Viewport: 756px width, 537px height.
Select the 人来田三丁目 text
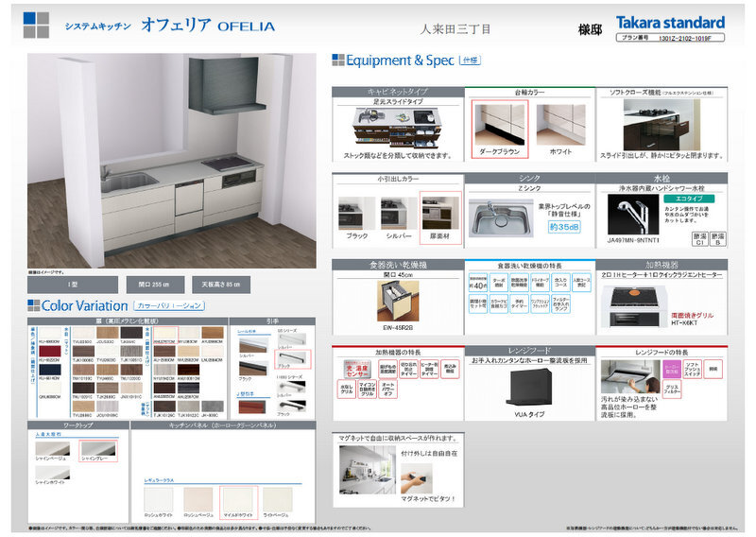pos(455,29)
